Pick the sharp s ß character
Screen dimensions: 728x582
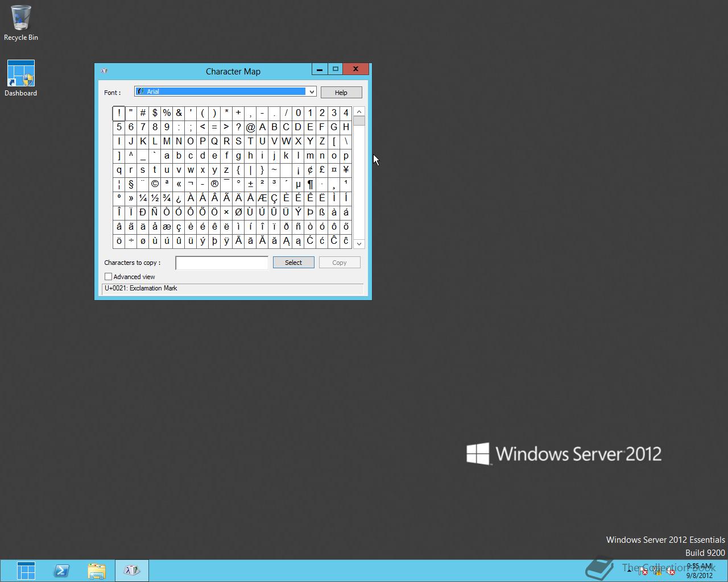click(322, 213)
